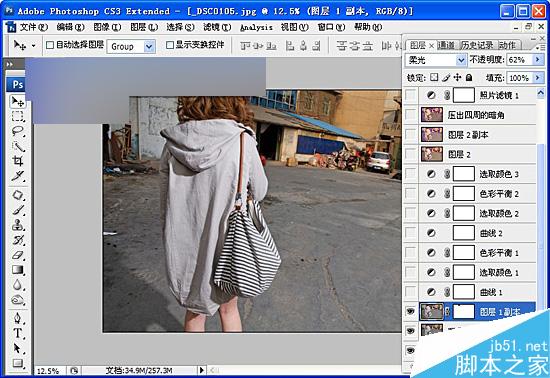
Task: Show the 压出四周的暗角 layer
Action: [x=410, y=115]
